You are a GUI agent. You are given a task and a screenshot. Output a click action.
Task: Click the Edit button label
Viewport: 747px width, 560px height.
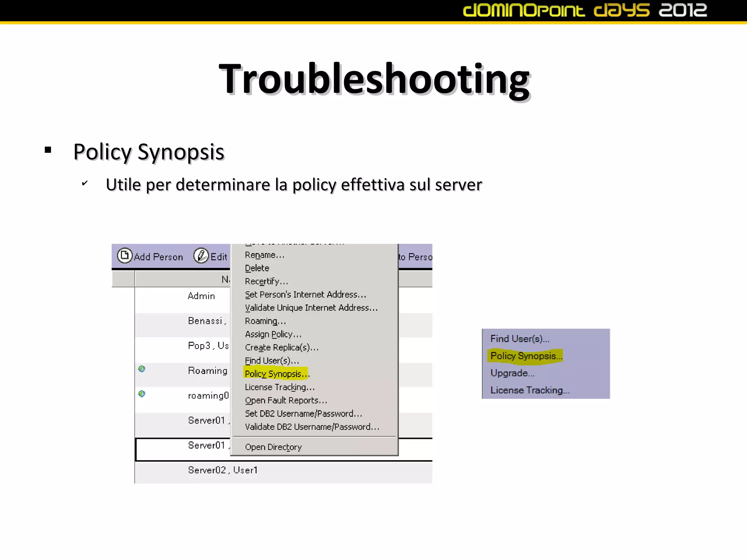pyautogui.click(x=219, y=257)
